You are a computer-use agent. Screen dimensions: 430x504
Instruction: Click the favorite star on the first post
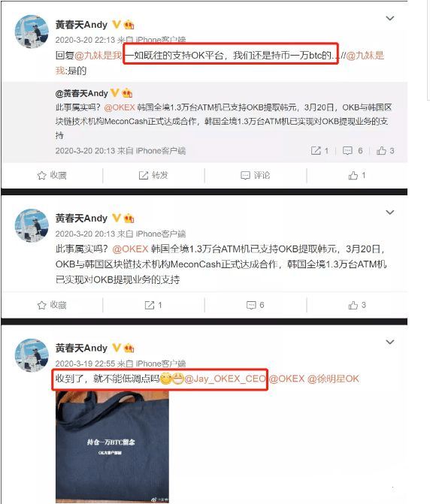(42, 176)
